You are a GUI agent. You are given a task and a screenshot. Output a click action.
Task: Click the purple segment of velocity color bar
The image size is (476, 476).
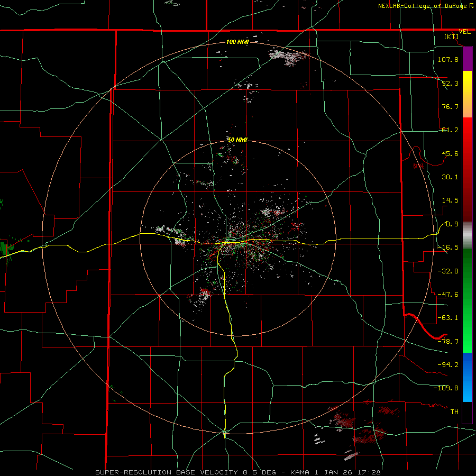point(467,59)
